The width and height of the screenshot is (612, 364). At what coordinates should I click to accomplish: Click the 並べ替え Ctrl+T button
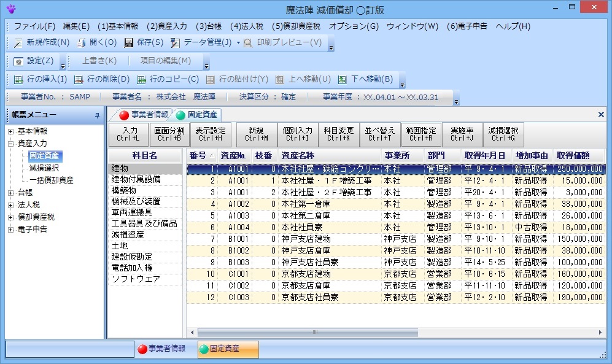point(379,134)
